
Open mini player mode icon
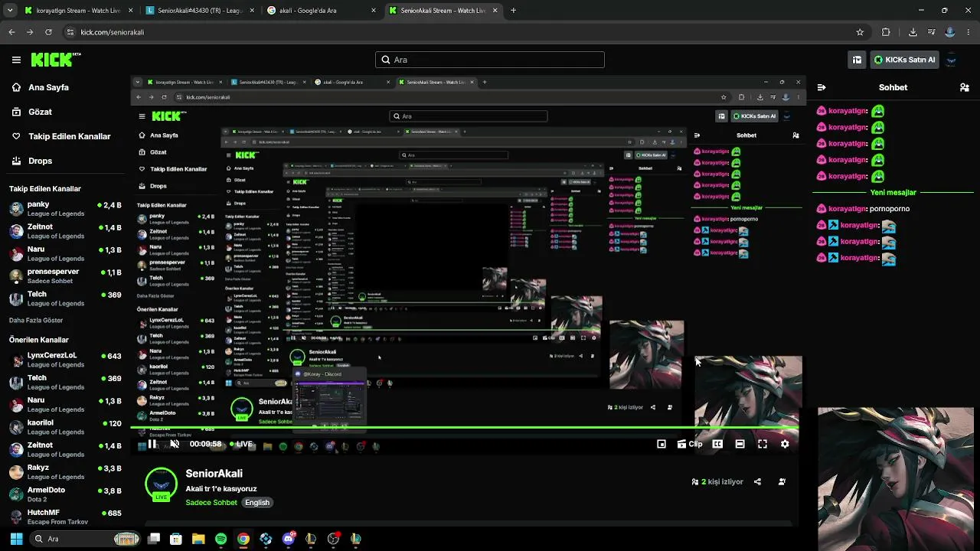point(661,444)
